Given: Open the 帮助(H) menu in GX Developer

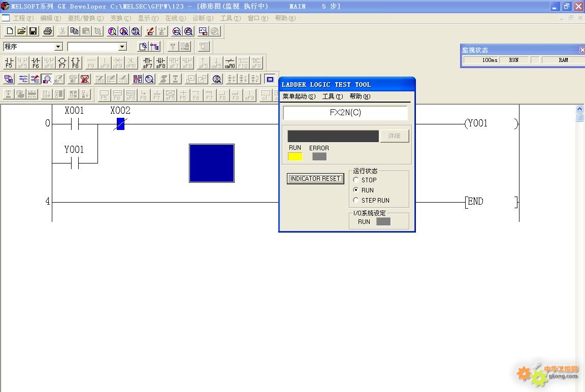Looking at the screenshot, I should pyautogui.click(x=285, y=18).
